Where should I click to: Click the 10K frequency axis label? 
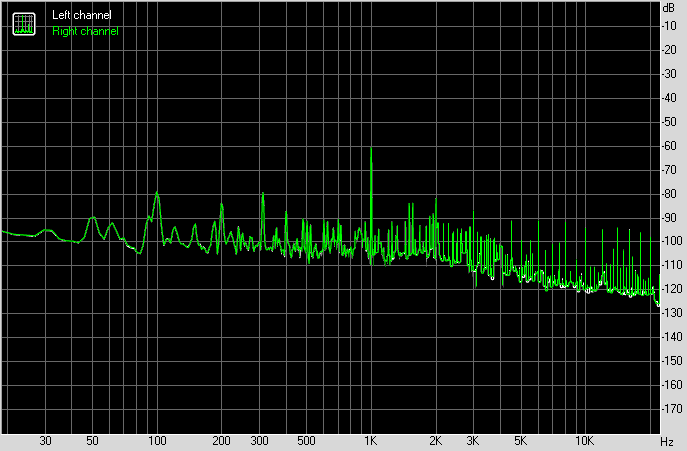tap(584, 440)
